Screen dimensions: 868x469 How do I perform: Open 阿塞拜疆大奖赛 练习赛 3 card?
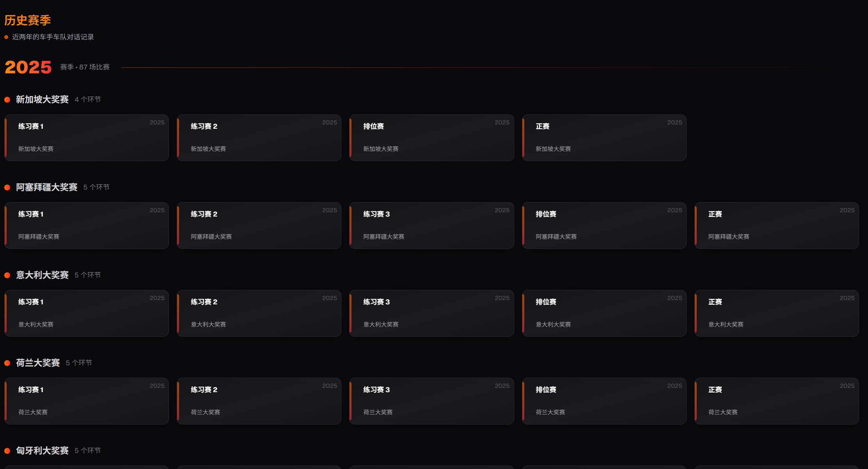(431, 226)
